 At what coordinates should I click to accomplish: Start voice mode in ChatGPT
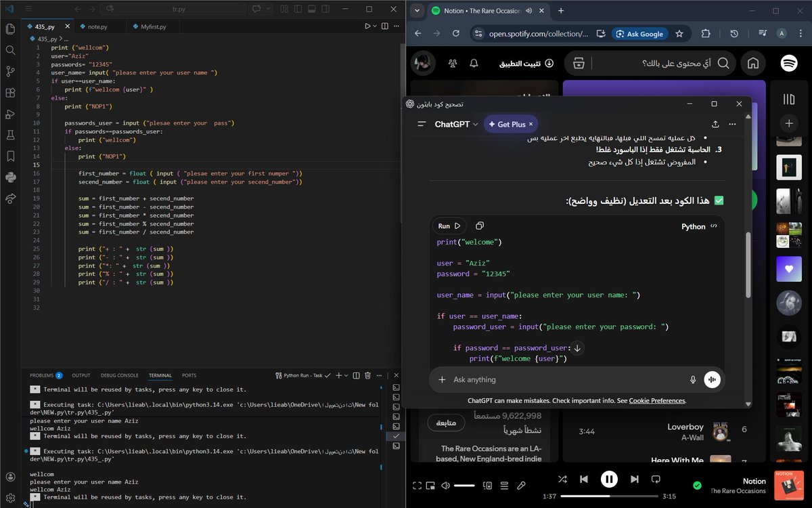click(711, 380)
